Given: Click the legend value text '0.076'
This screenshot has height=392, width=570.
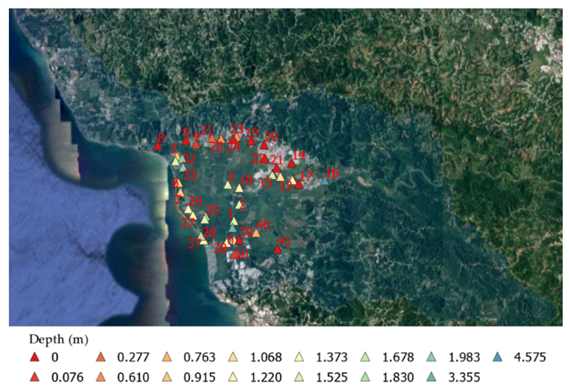Looking at the screenshot, I should 67,377.
